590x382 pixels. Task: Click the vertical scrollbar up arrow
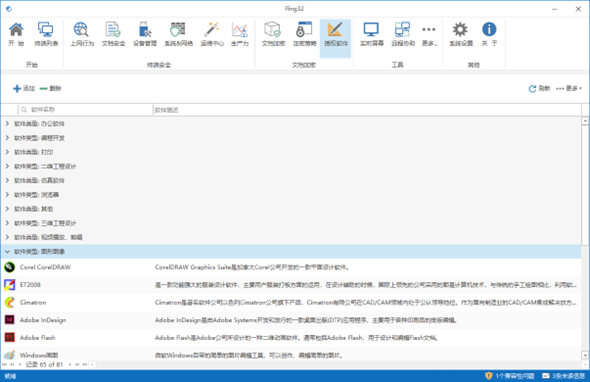[585, 121]
